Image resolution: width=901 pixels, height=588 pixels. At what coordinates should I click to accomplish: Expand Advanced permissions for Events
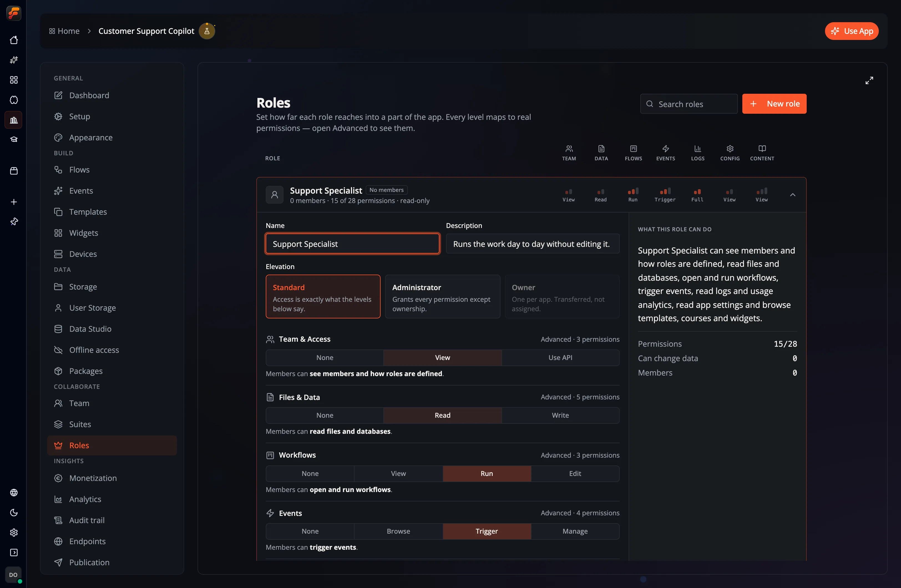pyautogui.click(x=580, y=513)
